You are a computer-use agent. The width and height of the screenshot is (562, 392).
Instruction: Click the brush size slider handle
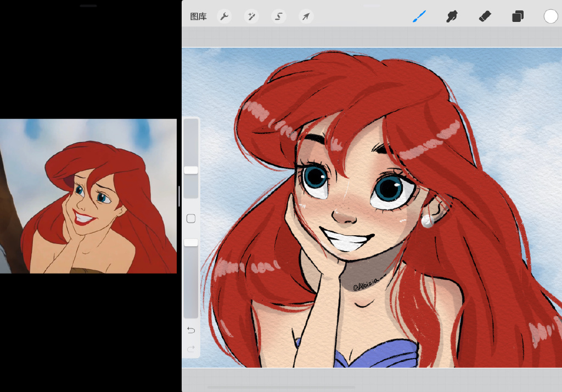point(191,170)
